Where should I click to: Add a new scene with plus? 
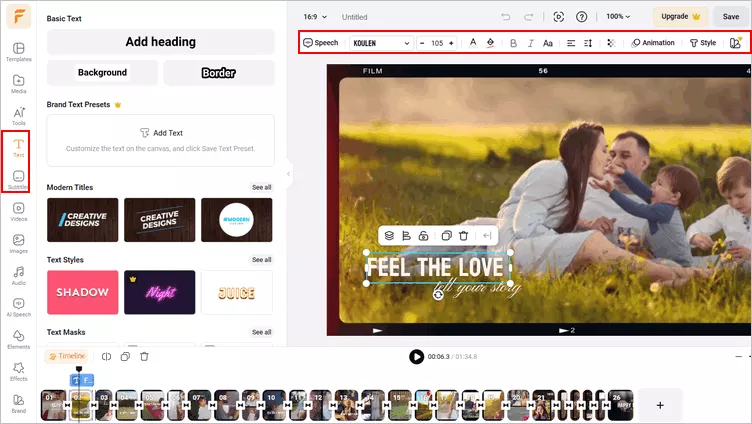pos(660,405)
